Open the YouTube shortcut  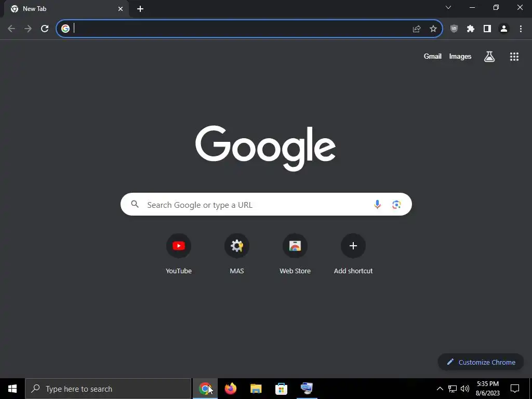pos(179,254)
